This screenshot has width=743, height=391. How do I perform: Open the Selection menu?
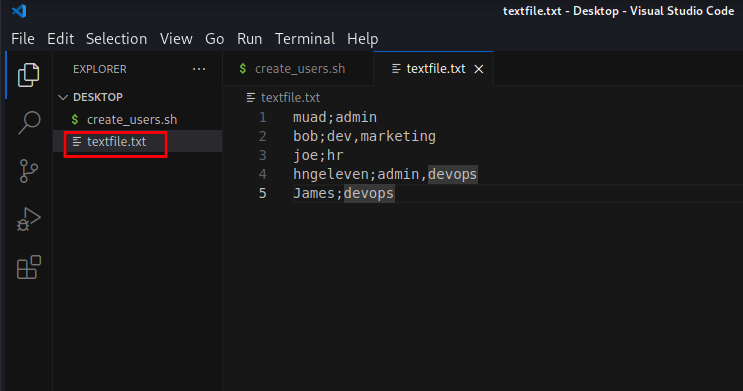pyautogui.click(x=117, y=39)
